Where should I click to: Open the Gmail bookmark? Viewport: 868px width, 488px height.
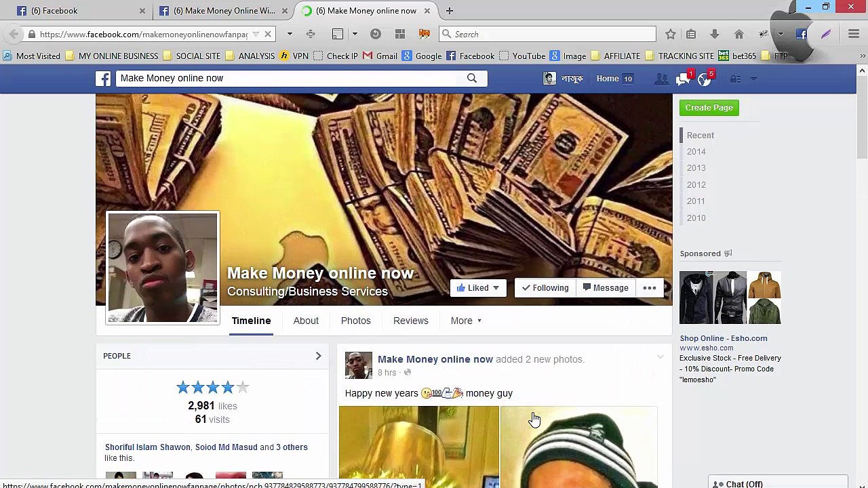coord(380,56)
